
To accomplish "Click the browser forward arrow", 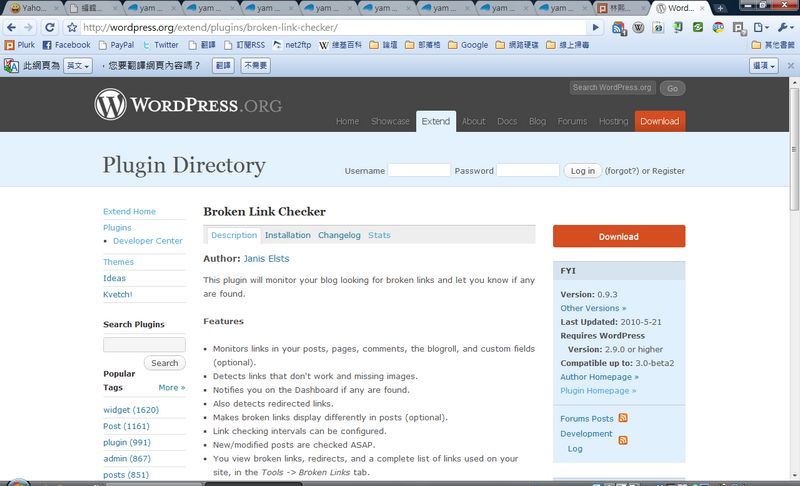I will [29, 28].
